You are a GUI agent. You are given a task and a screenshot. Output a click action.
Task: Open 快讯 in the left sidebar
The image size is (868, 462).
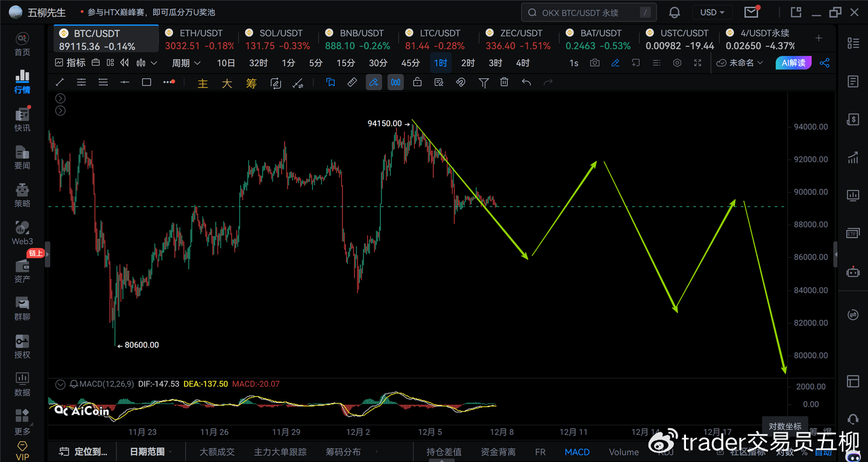point(22,119)
